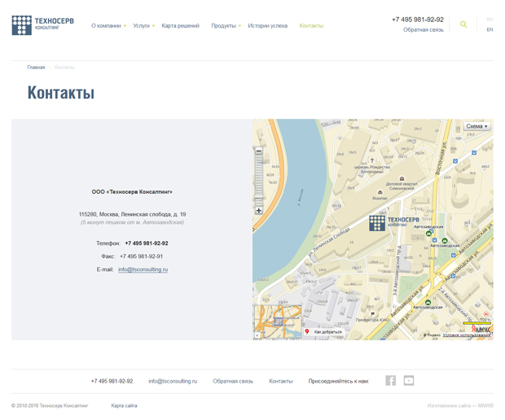Expand the Услуги dropdown menu

pyautogui.click(x=143, y=26)
